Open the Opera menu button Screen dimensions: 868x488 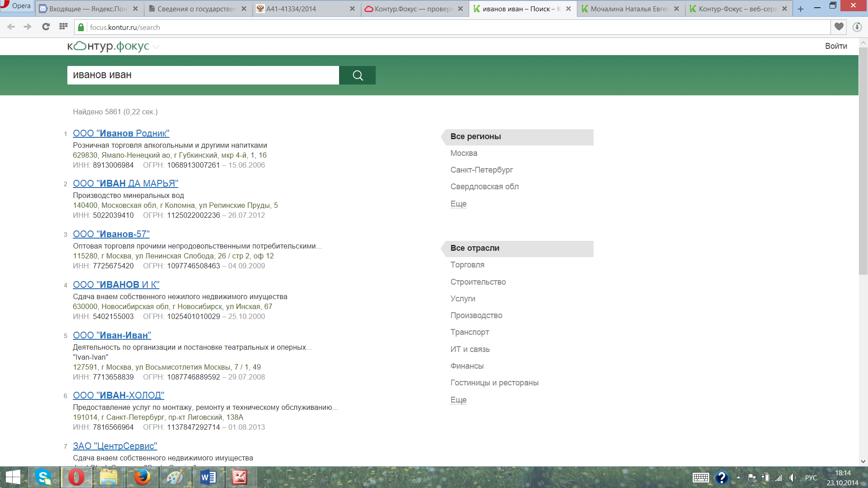coord(17,6)
